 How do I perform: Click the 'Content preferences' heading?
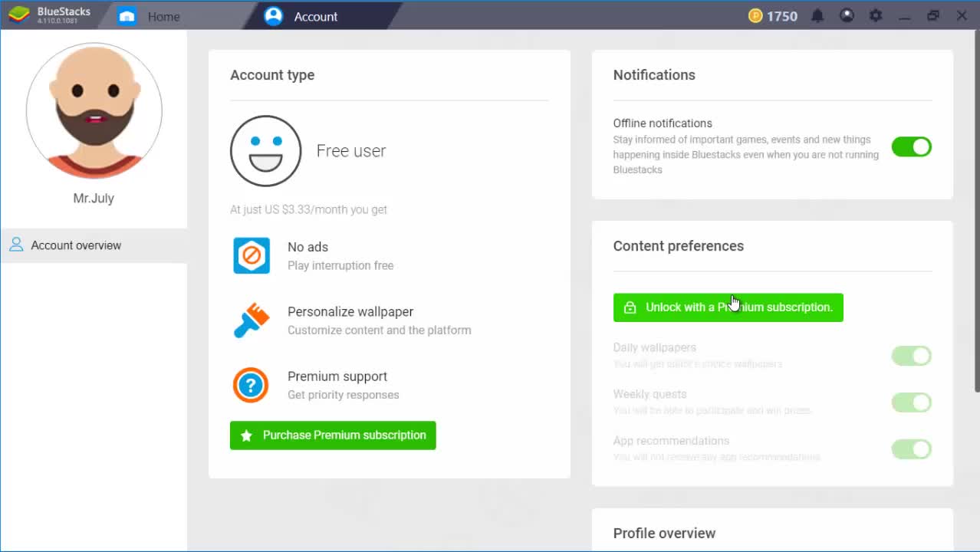(x=679, y=246)
